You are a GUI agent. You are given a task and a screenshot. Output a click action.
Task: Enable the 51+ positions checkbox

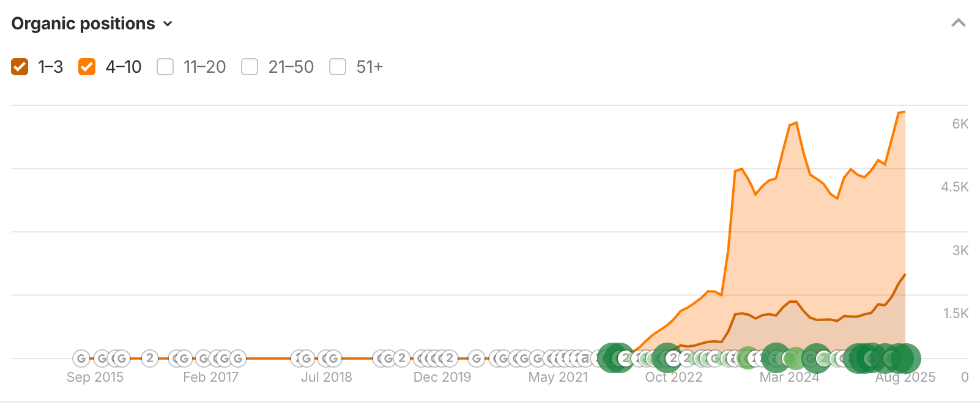(x=338, y=67)
